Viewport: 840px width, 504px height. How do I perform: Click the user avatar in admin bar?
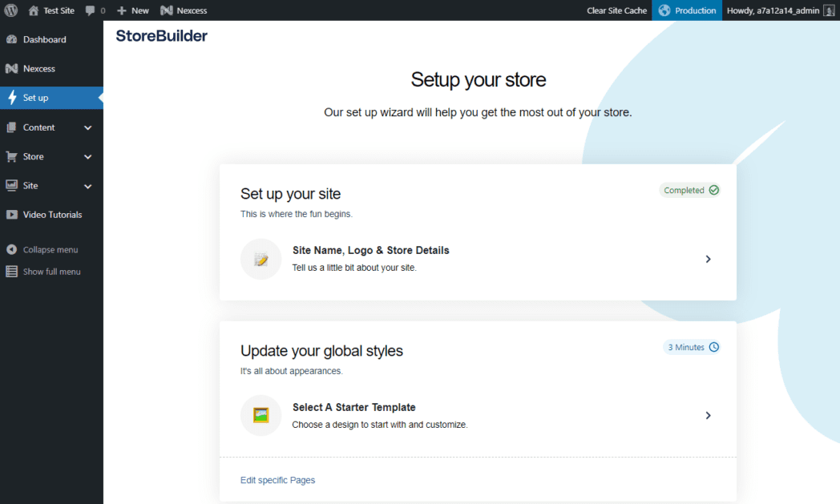(x=830, y=10)
